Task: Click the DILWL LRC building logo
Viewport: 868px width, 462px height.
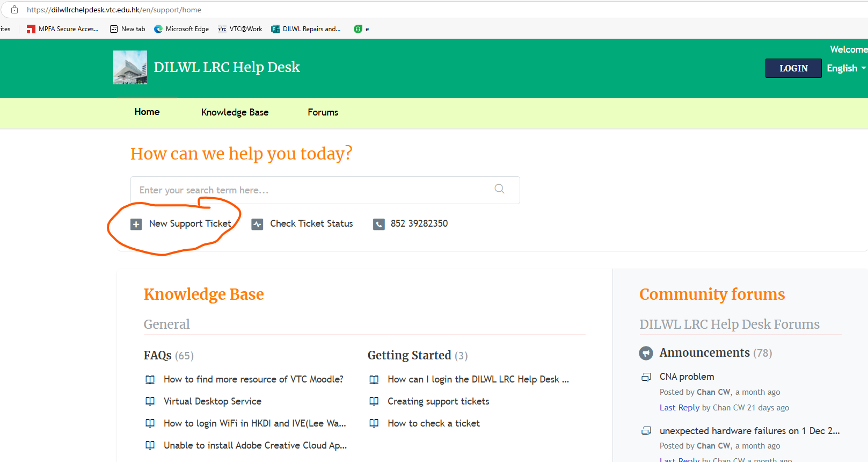Action: [x=130, y=67]
